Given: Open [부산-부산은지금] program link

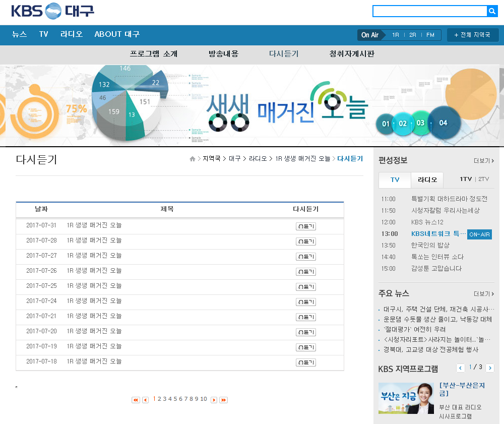Looking at the screenshot, I should 462,389.
